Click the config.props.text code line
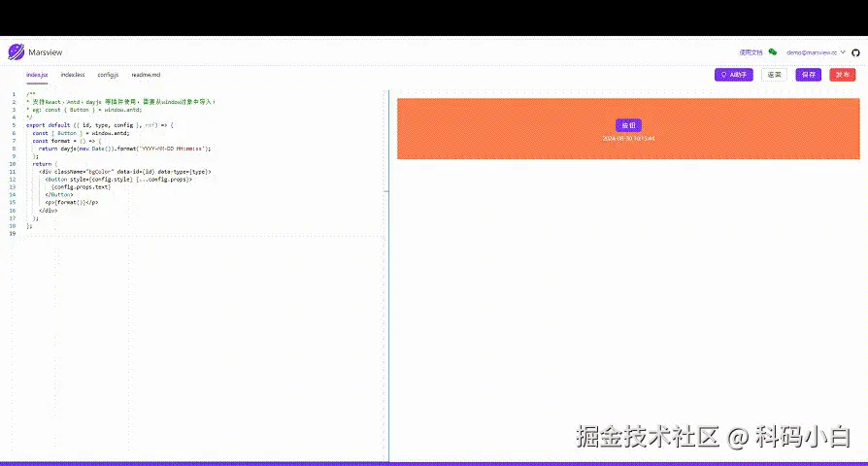Image resolution: width=868 pixels, height=466 pixels. pos(81,187)
